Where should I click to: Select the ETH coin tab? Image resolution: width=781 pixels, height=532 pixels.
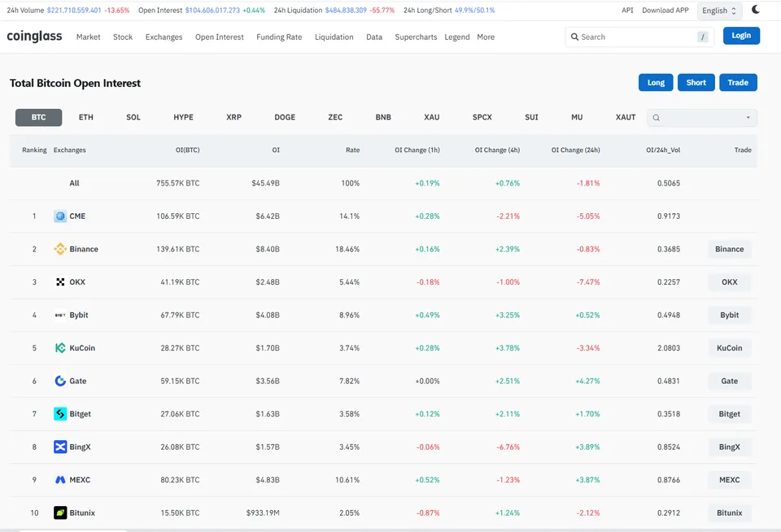(x=85, y=118)
